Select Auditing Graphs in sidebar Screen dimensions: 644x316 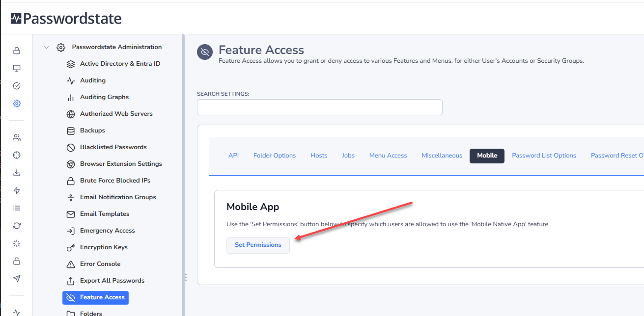[x=105, y=97]
